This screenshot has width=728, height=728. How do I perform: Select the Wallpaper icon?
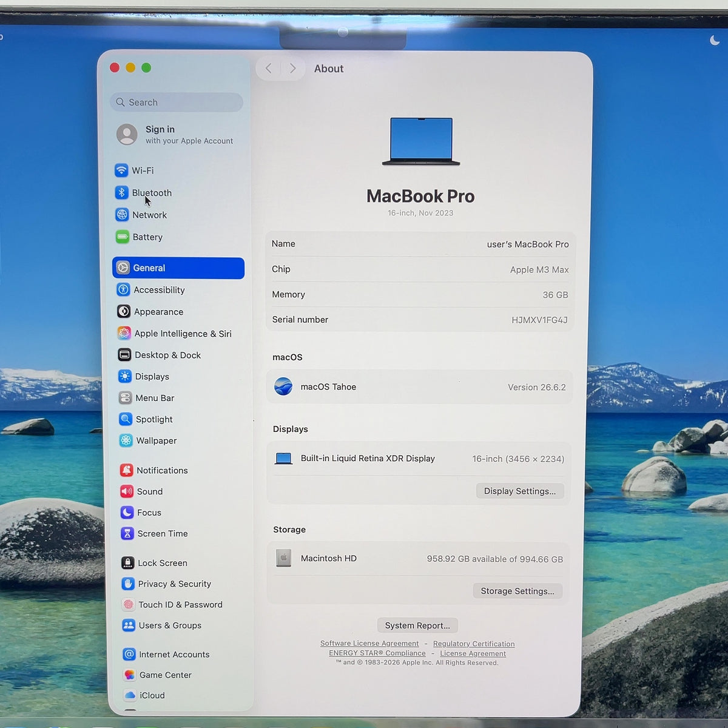(126, 440)
